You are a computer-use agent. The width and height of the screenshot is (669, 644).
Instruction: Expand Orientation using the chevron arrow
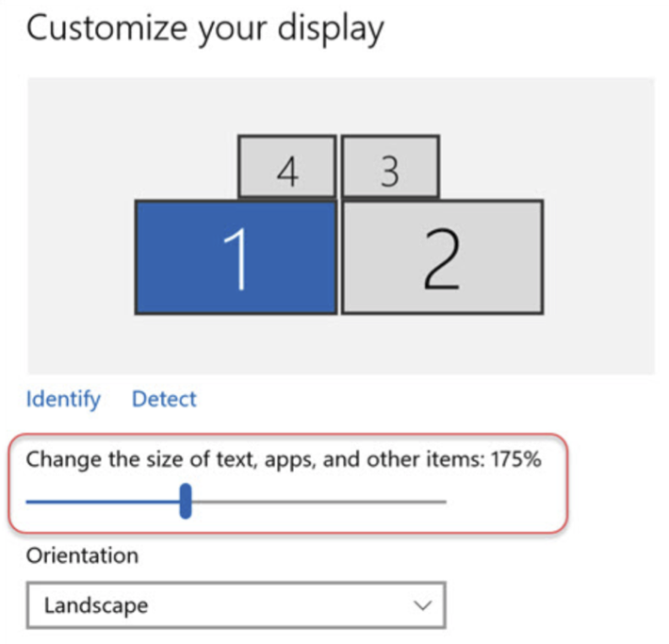(x=423, y=604)
